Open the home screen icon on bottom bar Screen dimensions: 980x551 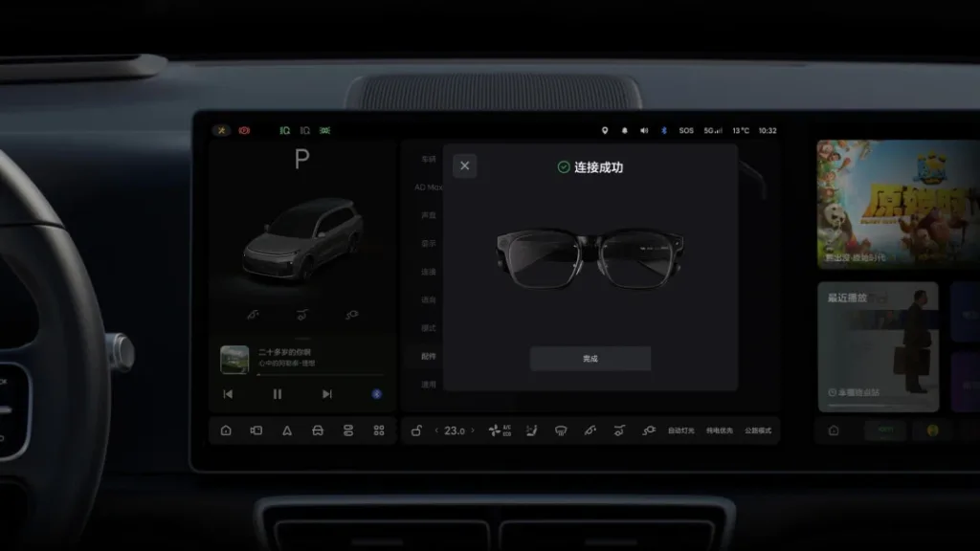pos(226,430)
